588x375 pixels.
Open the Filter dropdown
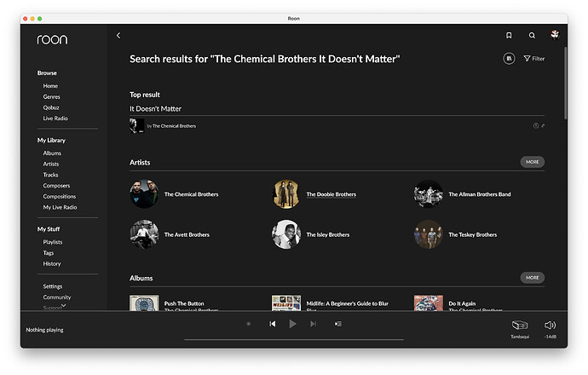[534, 59]
